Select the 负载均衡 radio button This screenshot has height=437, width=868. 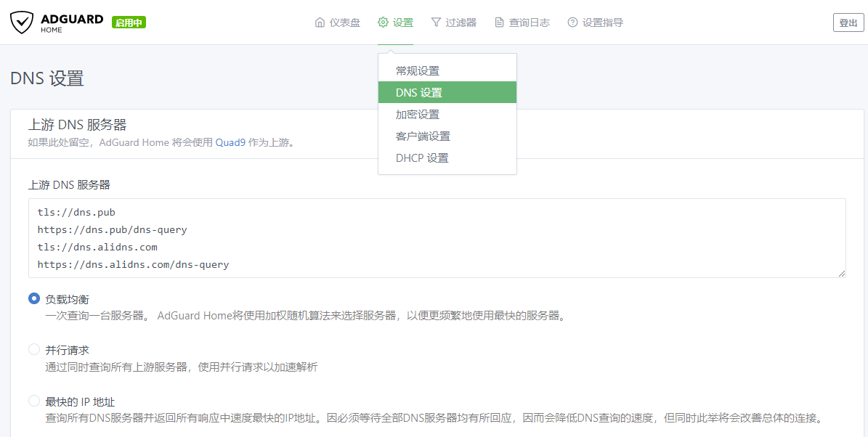33,298
